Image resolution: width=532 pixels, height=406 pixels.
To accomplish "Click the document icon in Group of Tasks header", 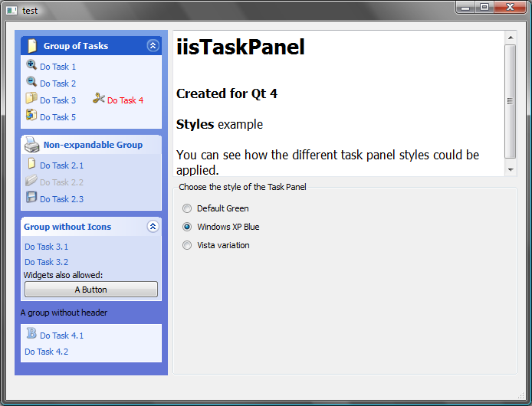I will pos(32,45).
